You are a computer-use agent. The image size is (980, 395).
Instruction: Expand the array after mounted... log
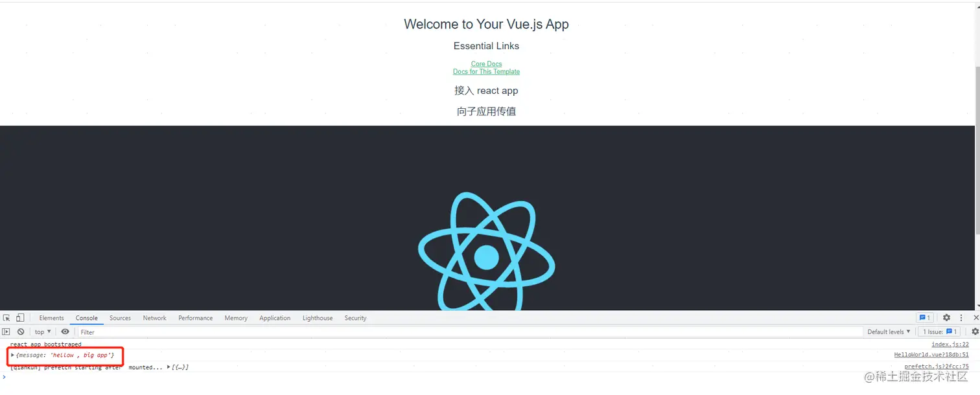pos(169,367)
